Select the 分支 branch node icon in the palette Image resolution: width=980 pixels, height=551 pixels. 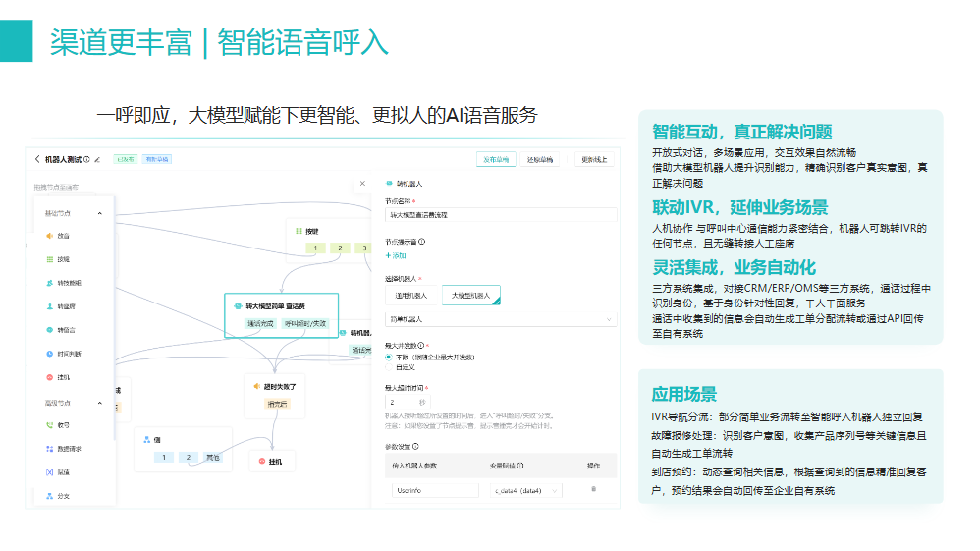tap(49, 496)
